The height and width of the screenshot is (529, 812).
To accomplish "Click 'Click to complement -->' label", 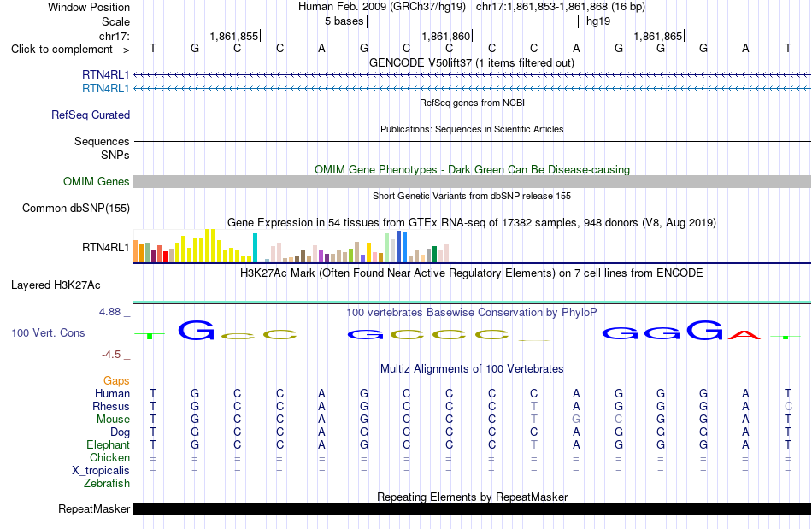I will click(x=70, y=50).
